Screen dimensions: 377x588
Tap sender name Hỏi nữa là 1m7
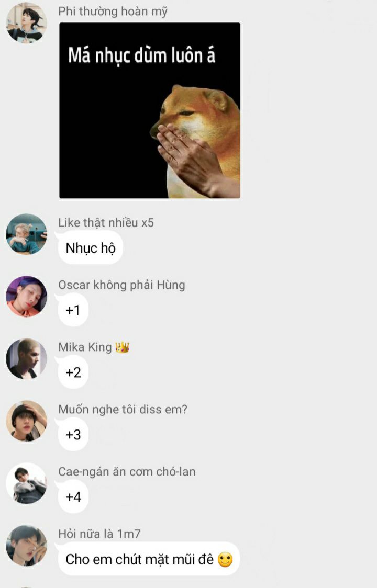coord(99,534)
